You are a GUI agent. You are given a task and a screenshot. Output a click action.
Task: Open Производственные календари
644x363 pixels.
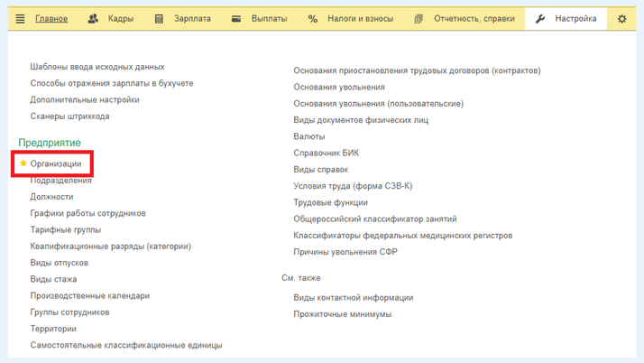click(89, 295)
